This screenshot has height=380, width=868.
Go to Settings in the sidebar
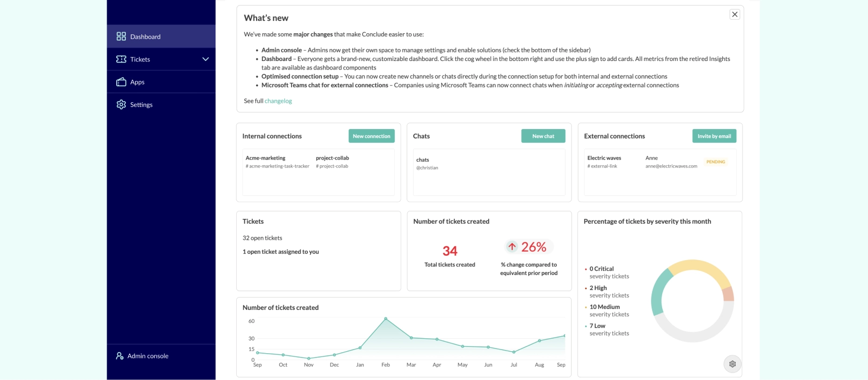coord(141,104)
